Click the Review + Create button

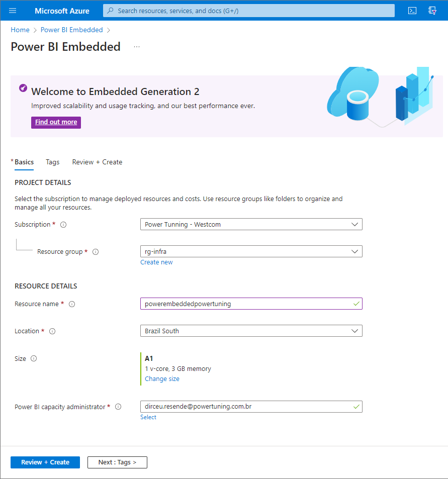coord(45,462)
